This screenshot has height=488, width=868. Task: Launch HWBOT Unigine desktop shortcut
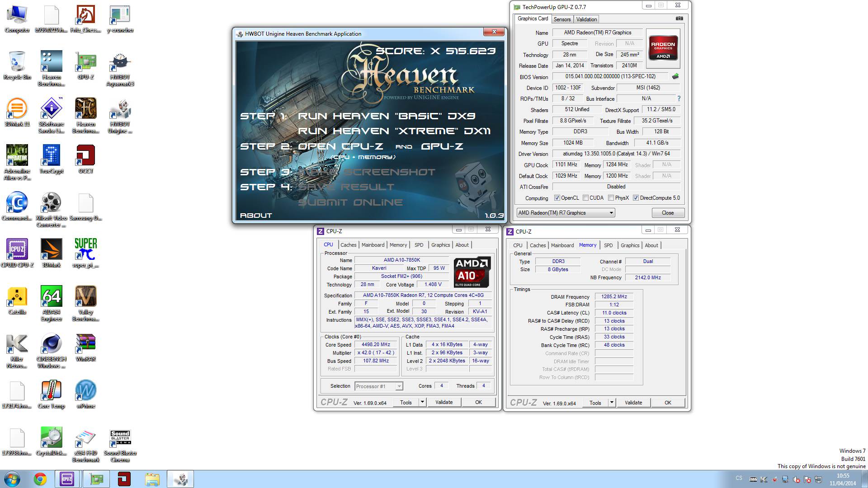(x=120, y=116)
